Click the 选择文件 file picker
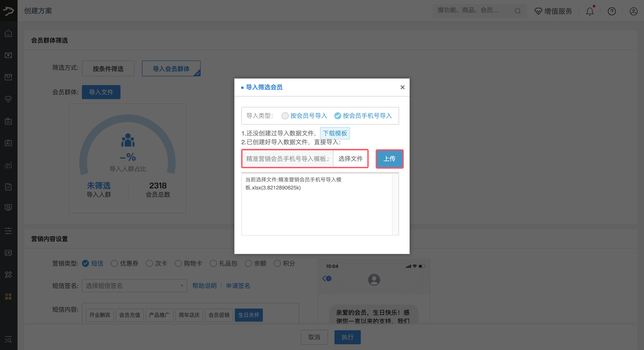 (x=350, y=159)
